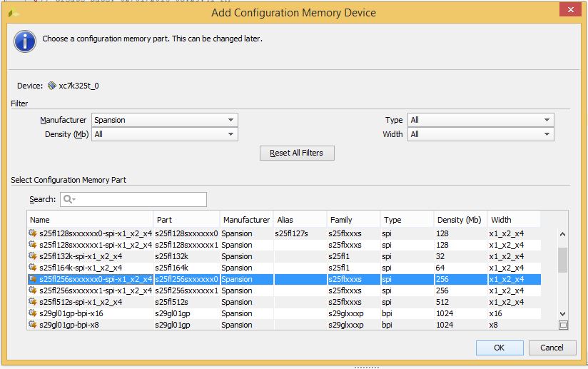Select row s25fl512s-spi-x1_x2_x4
Viewport: 588px width, 369px height.
284,302
